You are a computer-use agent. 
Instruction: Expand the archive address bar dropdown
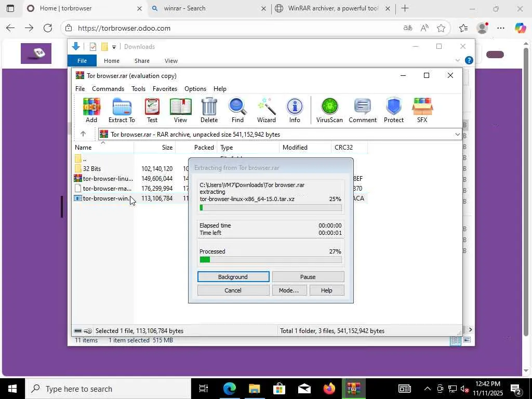point(457,135)
